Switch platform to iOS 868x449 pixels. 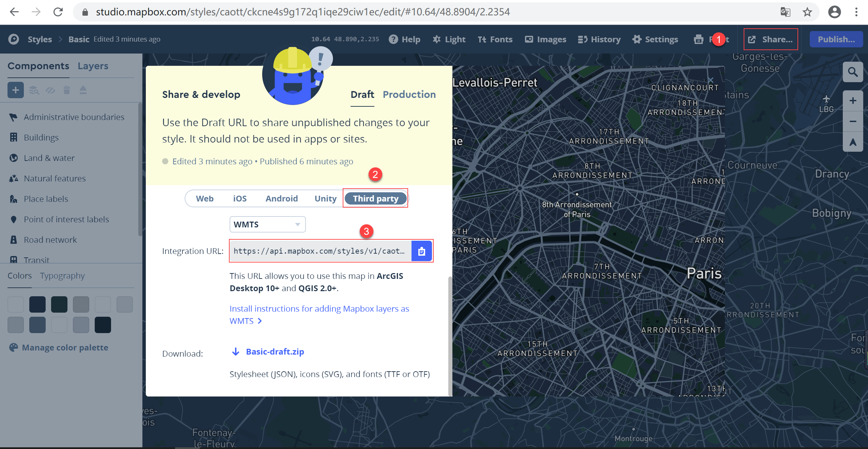pos(239,198)
